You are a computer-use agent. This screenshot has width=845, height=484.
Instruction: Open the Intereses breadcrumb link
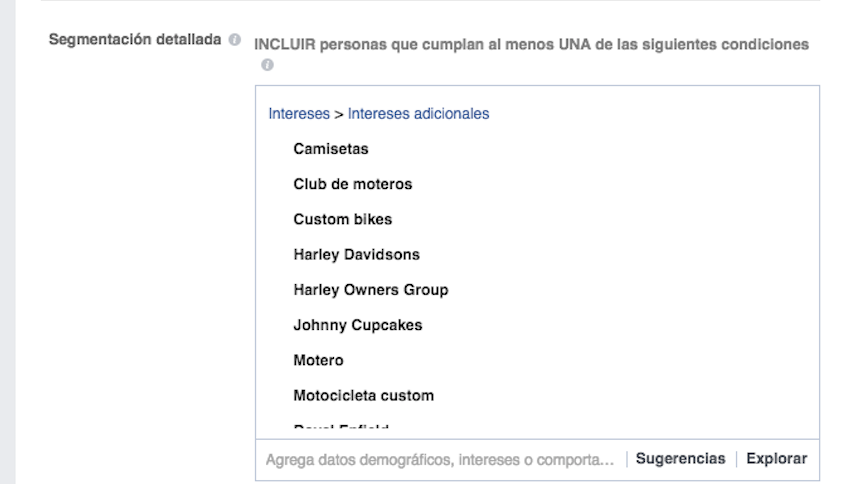tap(299, 114)
